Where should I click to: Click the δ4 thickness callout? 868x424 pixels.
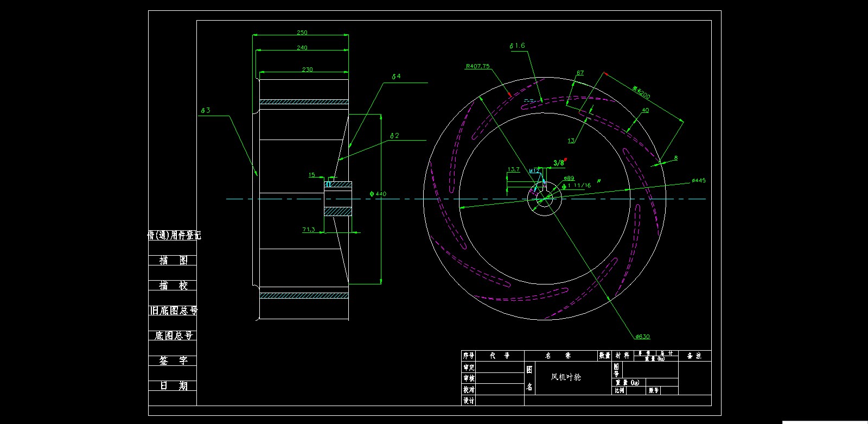point(396,77)
